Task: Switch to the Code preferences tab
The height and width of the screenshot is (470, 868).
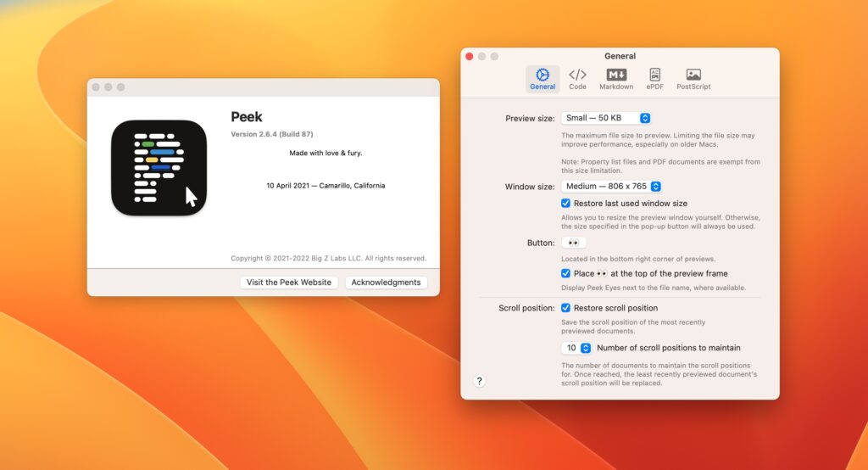Action: (x=577, y=79)
